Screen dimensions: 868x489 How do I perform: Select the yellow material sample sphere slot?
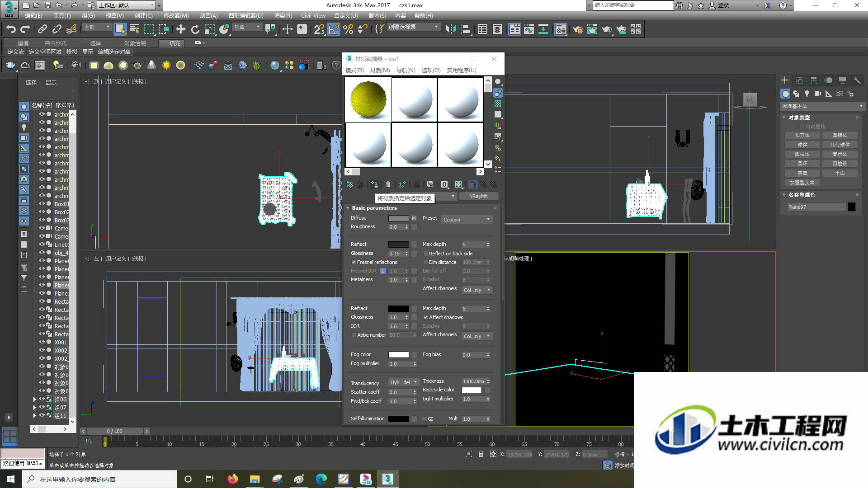(368, 99)
